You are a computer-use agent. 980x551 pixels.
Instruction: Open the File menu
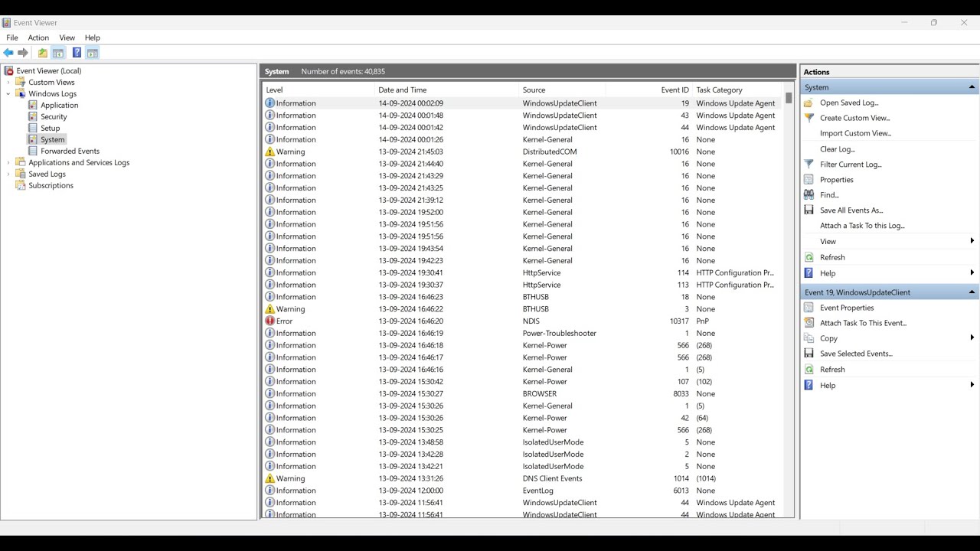coord(12,37)
